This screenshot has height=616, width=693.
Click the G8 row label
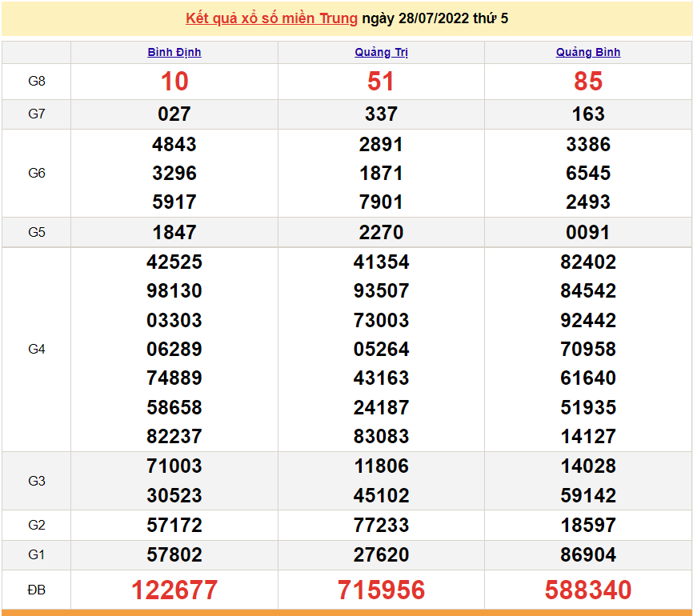click(x=37, y=82)
